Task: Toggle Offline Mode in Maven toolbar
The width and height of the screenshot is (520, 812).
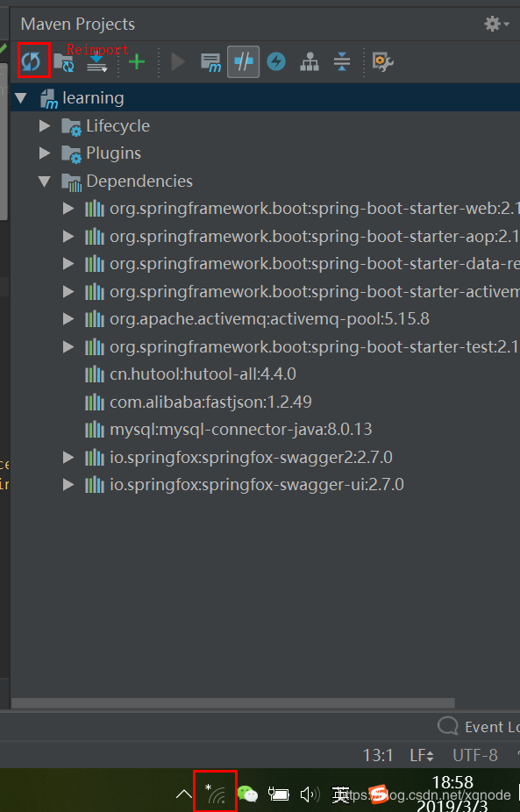Action: 244,62
